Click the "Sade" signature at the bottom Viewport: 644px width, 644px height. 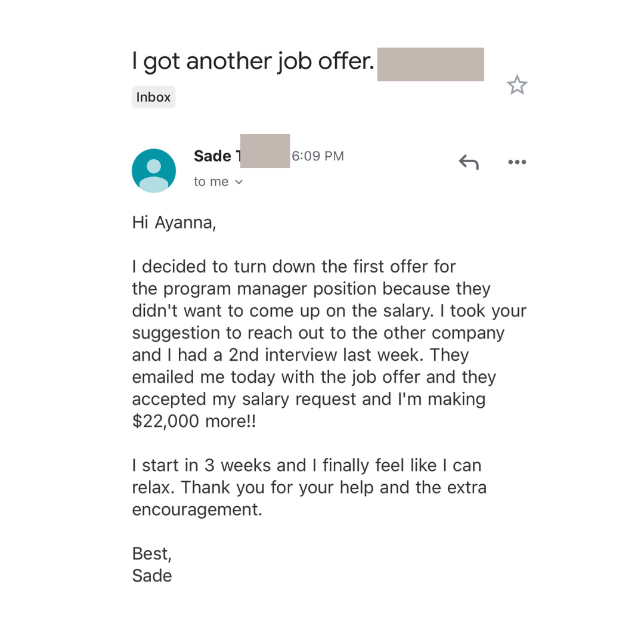[151, 575]
